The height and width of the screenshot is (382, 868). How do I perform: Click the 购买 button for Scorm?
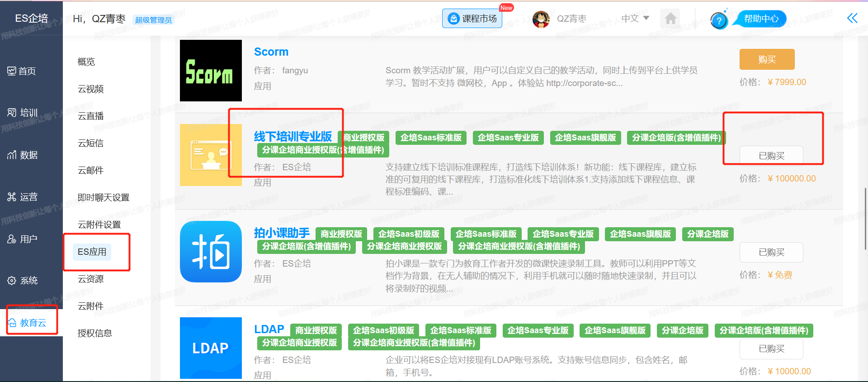click(767, 59)
